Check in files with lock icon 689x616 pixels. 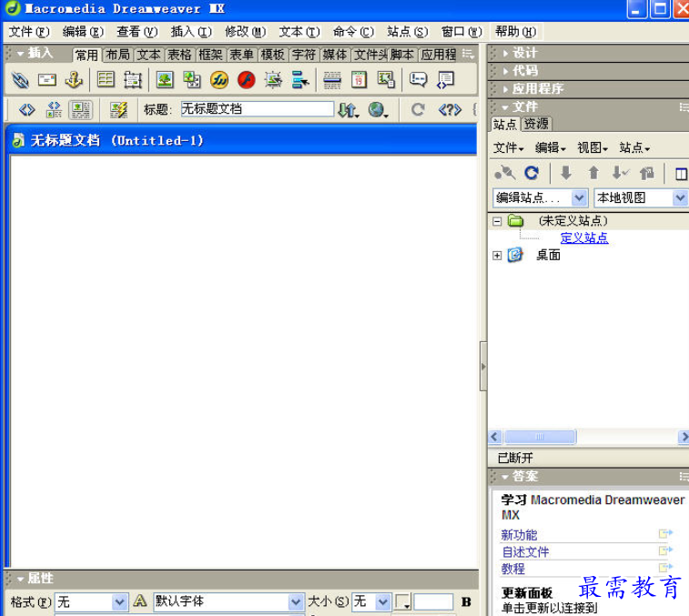point(647,173)
